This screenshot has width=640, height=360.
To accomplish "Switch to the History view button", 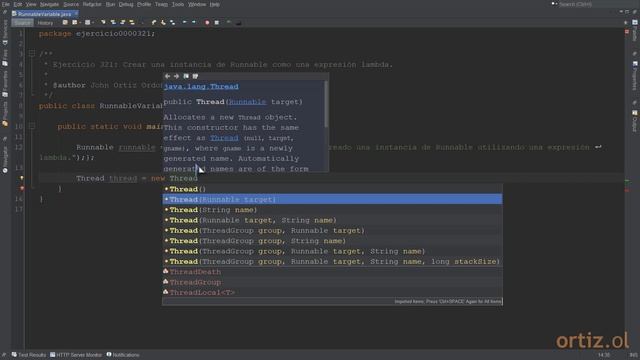I will [x=45, y=23].
